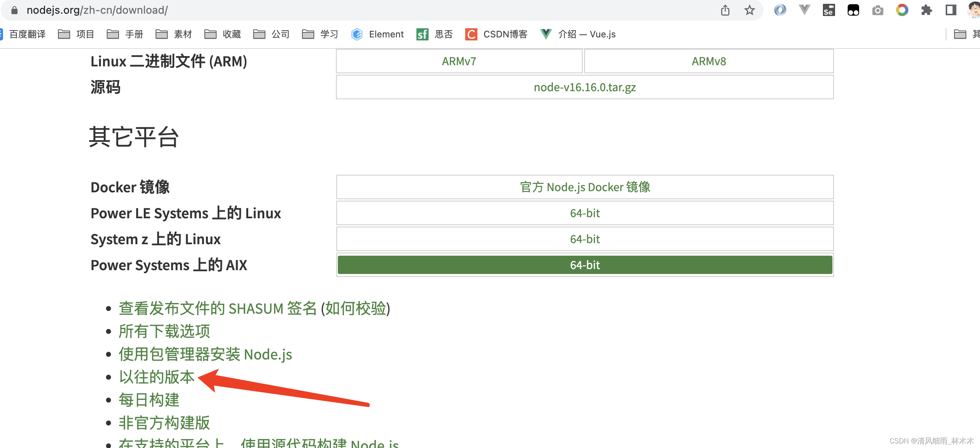Click the black two-dot extension icon
This screenshot has height=448, width=980.
click(x=853, y=10)
